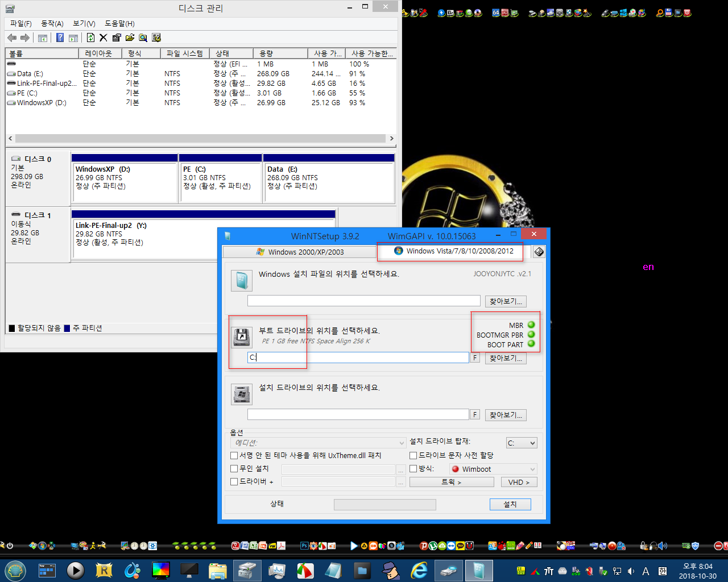Click the green Refresh icon in Disk Management
Image resolution: width=728 pixels, height=582 pixels.
90,38
